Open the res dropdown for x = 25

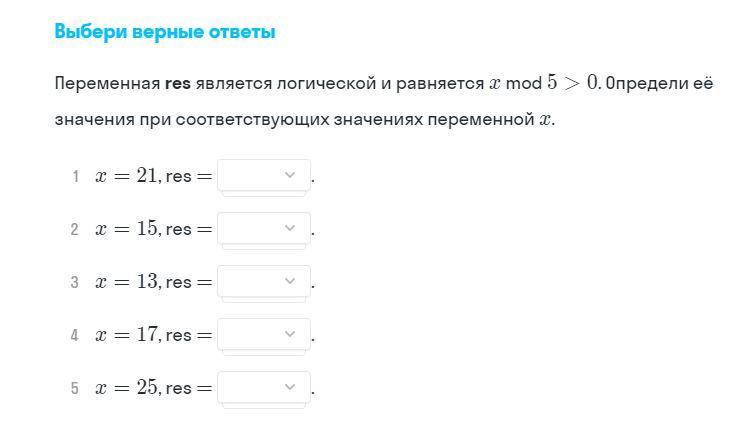(x=263, y=387)
